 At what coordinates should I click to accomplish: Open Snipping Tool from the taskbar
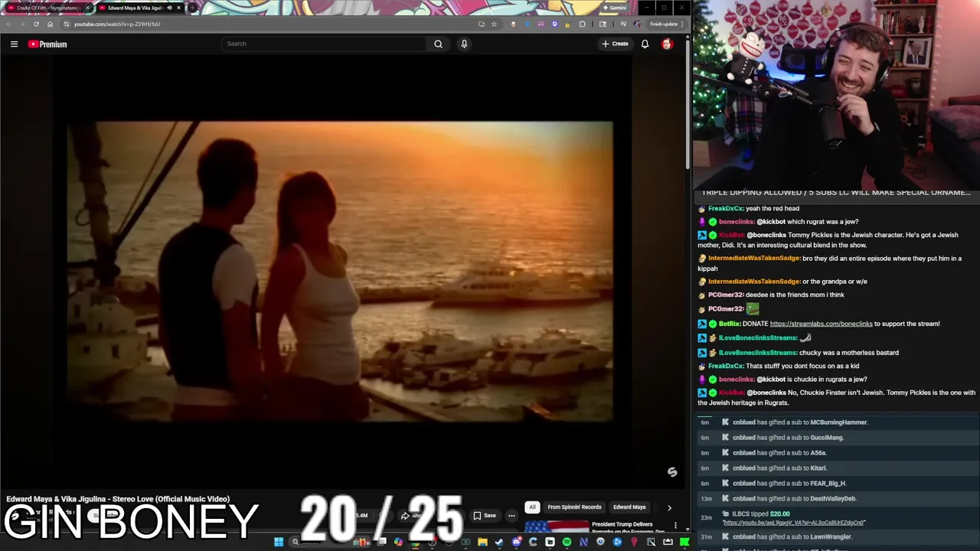(651, 542)
